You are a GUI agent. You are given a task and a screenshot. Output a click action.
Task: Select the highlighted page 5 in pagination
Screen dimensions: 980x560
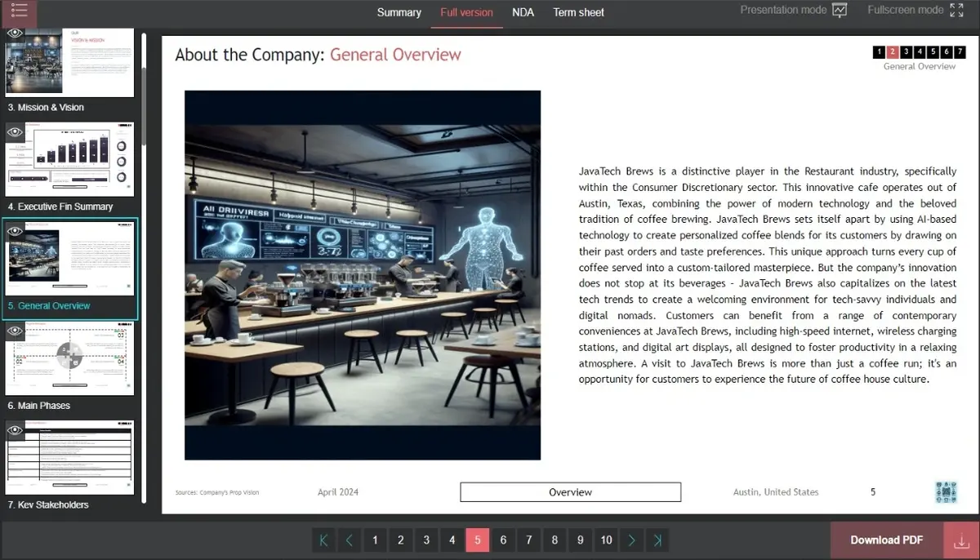(x=478, y=540)
